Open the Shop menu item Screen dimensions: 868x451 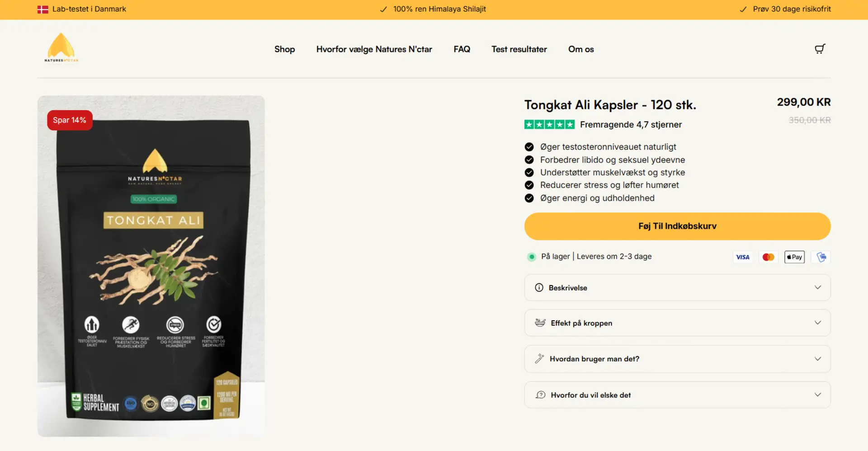[x=284, y=49]
